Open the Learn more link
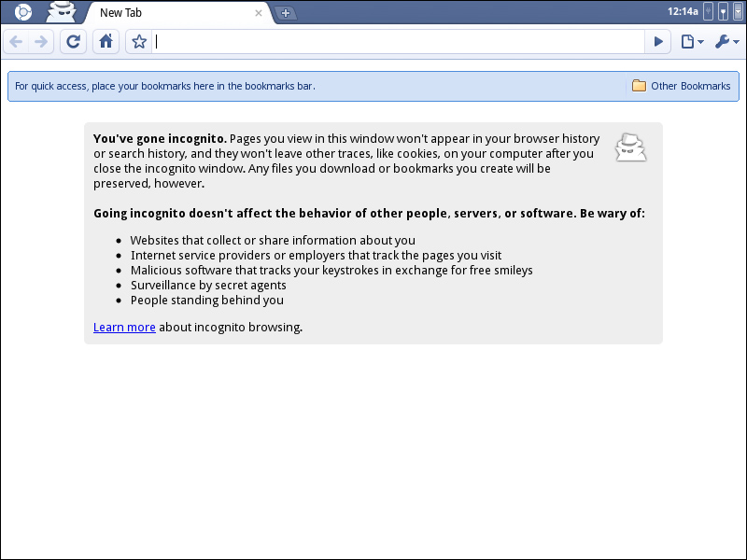This screenshot has width=747, height=560. 123,327
